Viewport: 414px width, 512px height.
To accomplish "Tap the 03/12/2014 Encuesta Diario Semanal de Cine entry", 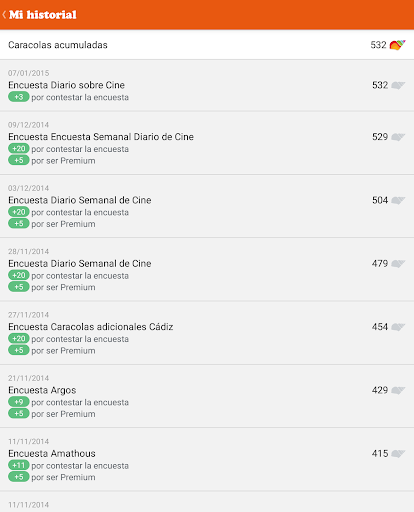I will (207, 206).
